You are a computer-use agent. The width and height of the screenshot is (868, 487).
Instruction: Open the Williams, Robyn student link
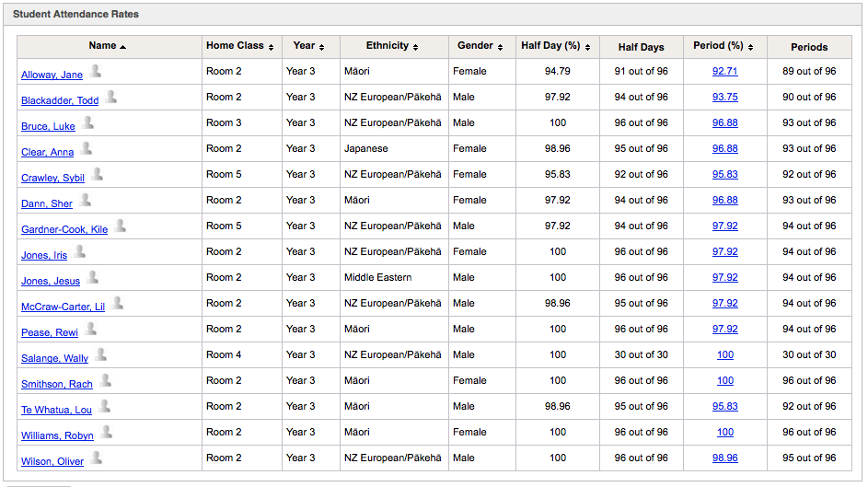(x=57, y=435)
